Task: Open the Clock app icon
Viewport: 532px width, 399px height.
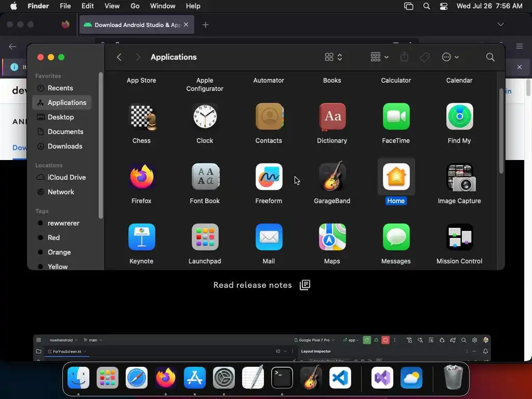Action: point(205,116)
